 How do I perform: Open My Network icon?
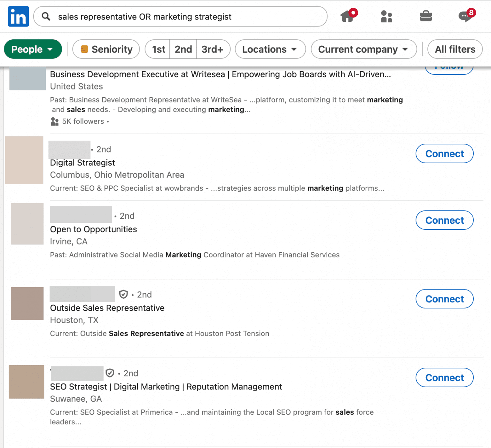(x=386, y=17)
